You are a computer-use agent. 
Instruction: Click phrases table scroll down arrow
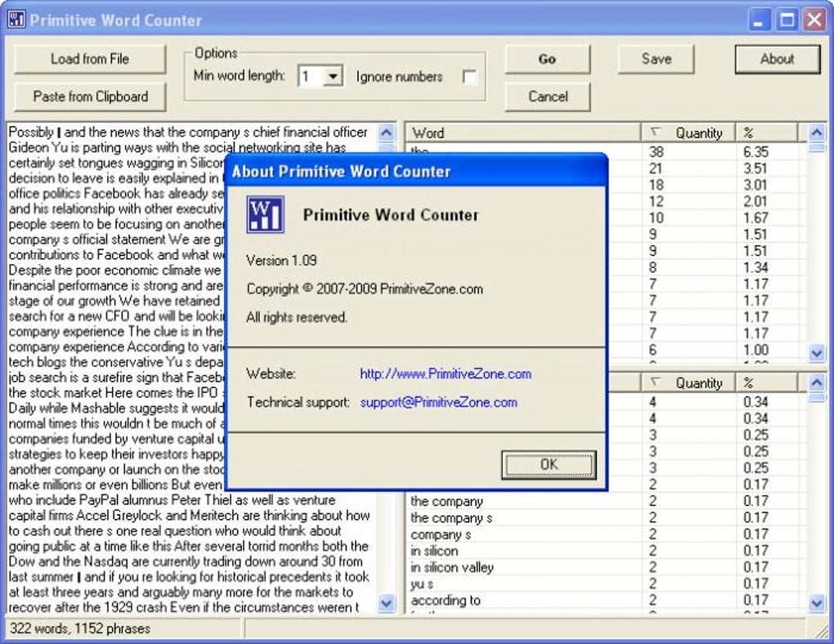pos(817,604)
